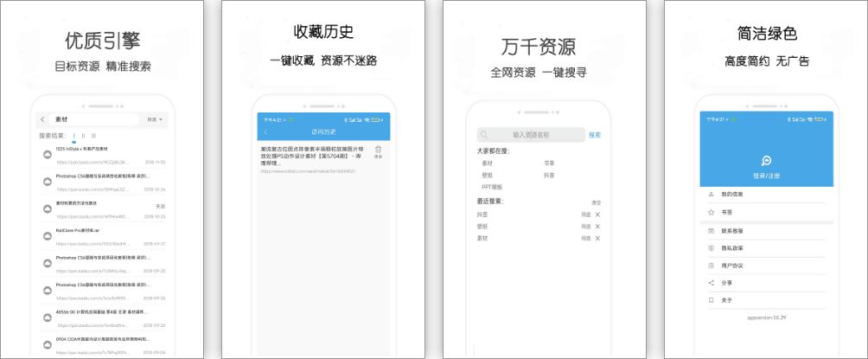The width and height of the screenshot is (868, 359).
Task: Click cloud icon of 48556-00 计算机应用基础 result
Action: (x=48, y=317)
